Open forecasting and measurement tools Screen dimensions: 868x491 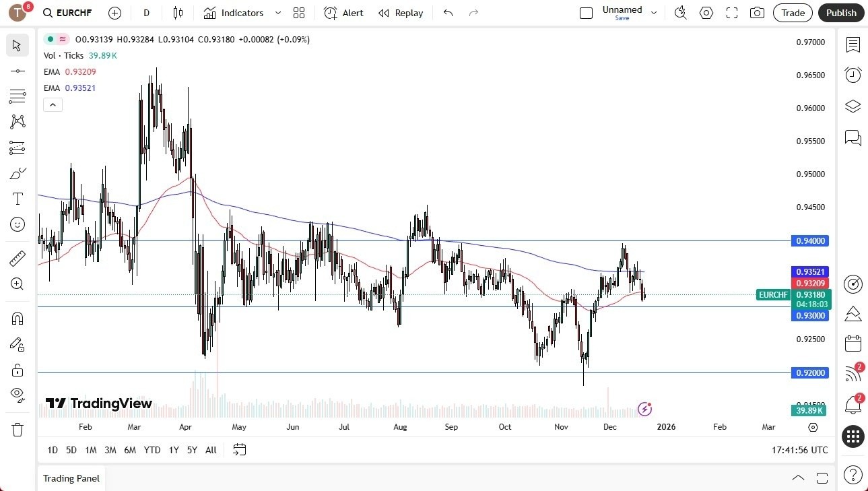(18, 148)
